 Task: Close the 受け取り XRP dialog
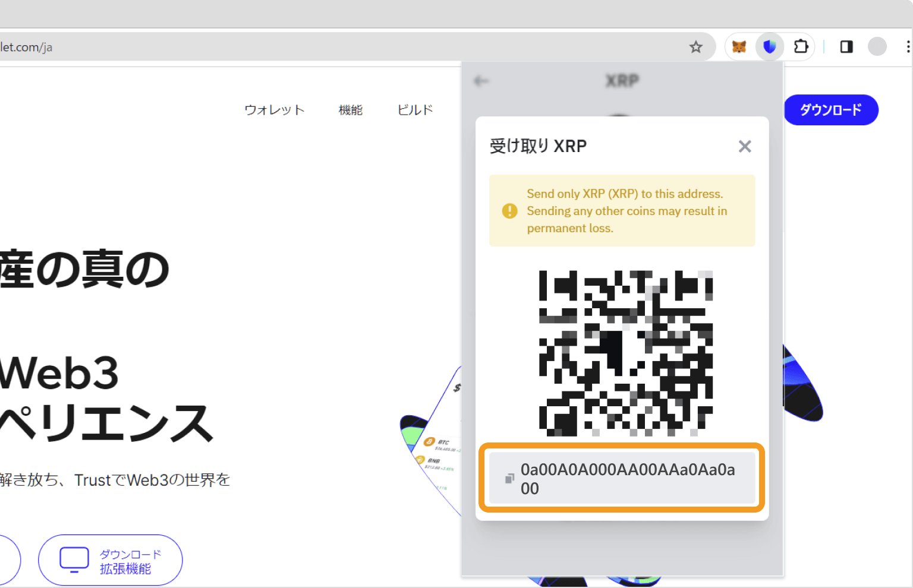pos(744,146)
